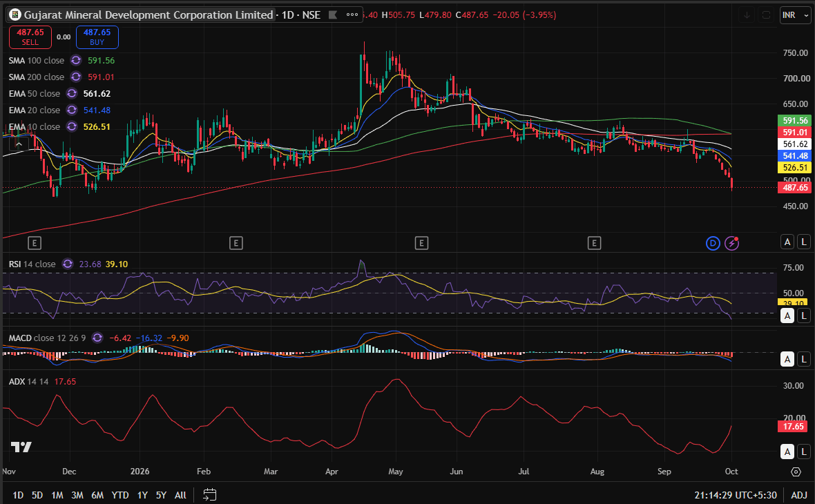Click refresh icon next to RSI 14 close
This screenshot has width=815, height=504.
coord(68,264)
